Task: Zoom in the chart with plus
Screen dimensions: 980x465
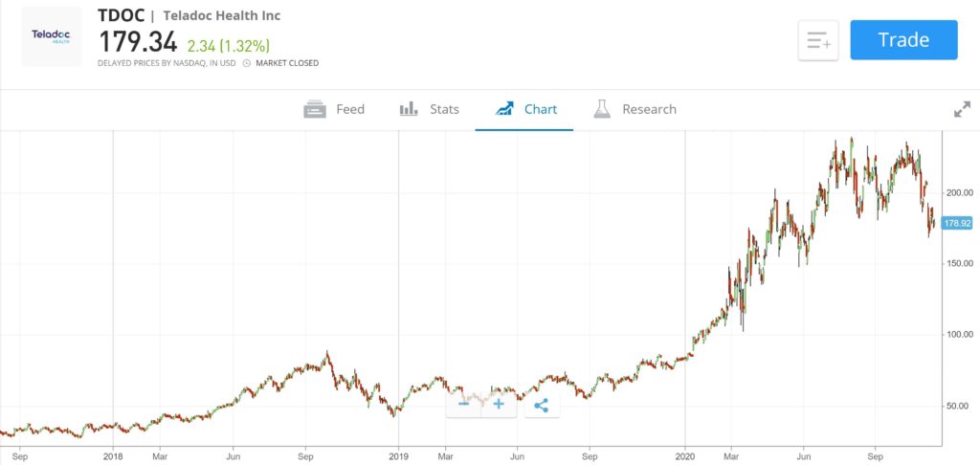Action: point(499,404)
